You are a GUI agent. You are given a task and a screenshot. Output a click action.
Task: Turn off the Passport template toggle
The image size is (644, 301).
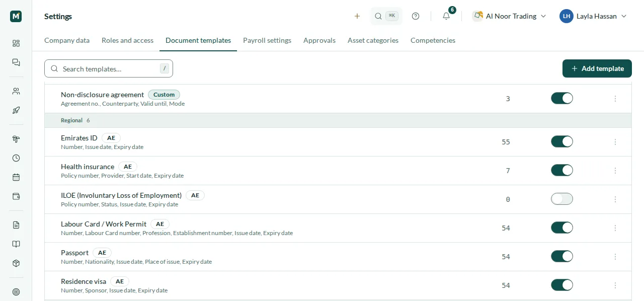(562, 257)
